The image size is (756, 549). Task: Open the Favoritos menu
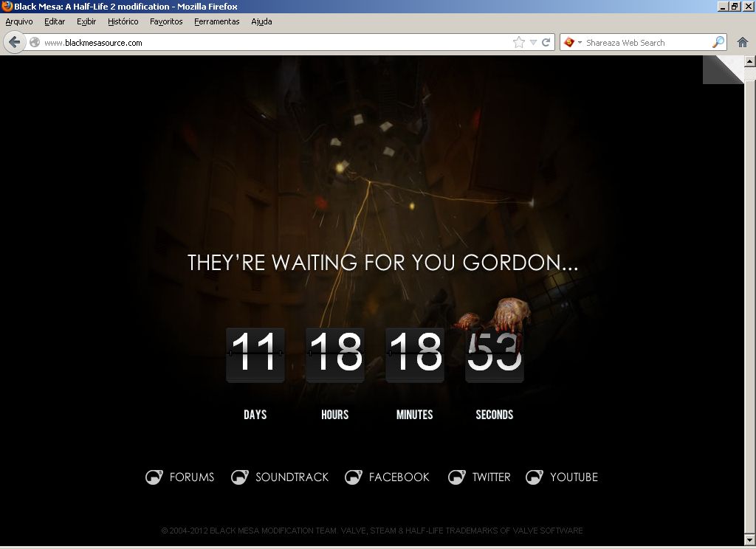click(166, 21)
